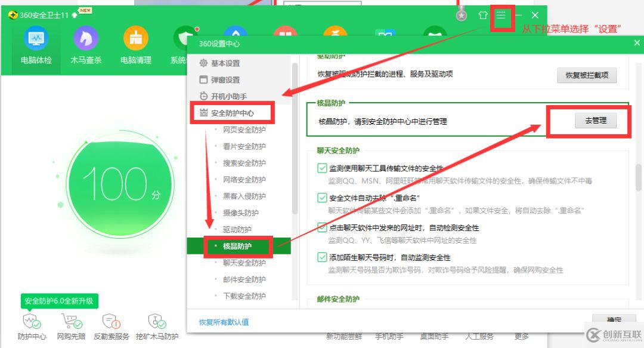Open the 木马查杀 trojan scan icon
The image size is (644, 348).
coord(86,45)
